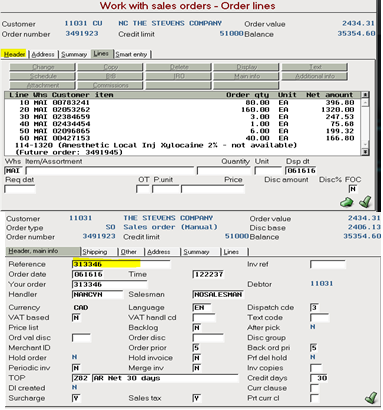Click the Unit input field
Image resolution: width=383 pixels, height=410 pixels.
[268, 171]
